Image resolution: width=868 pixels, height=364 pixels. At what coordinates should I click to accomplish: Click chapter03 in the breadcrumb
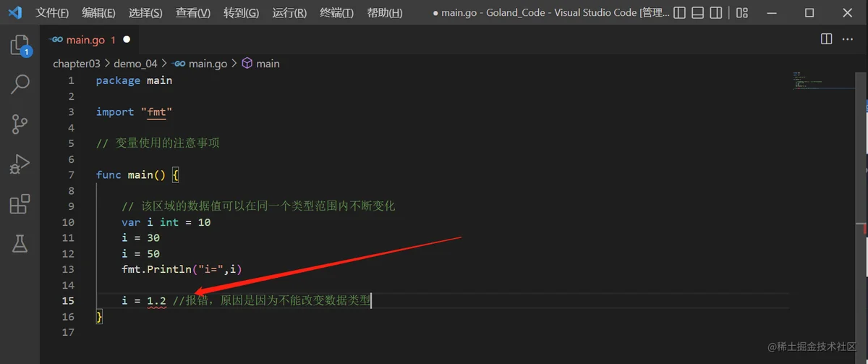click(76, 64)
